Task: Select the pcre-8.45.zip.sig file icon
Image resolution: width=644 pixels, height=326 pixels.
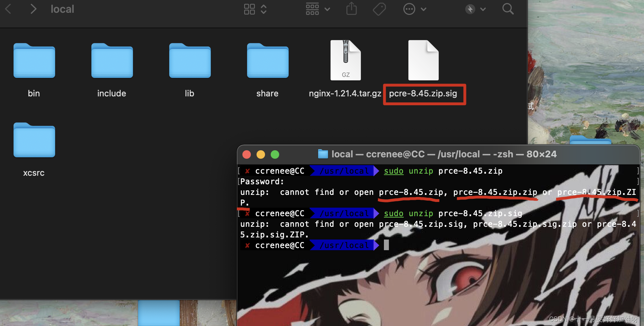Action: coord(423,60)
